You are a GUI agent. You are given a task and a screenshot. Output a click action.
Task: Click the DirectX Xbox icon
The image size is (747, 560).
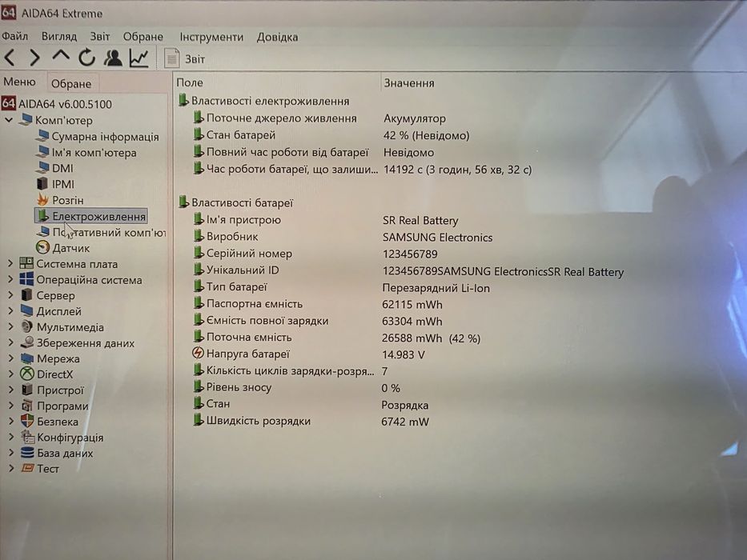tap(26, 374)
